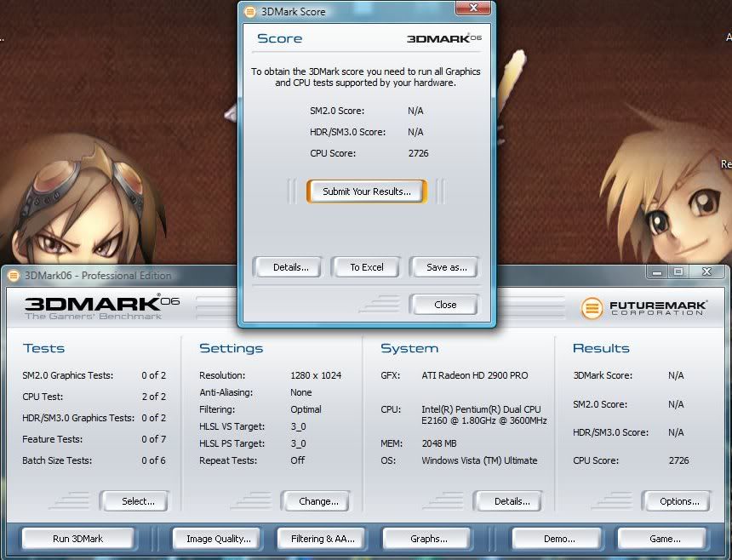
Task: Open the Options panel
Action: pos(676,501)
